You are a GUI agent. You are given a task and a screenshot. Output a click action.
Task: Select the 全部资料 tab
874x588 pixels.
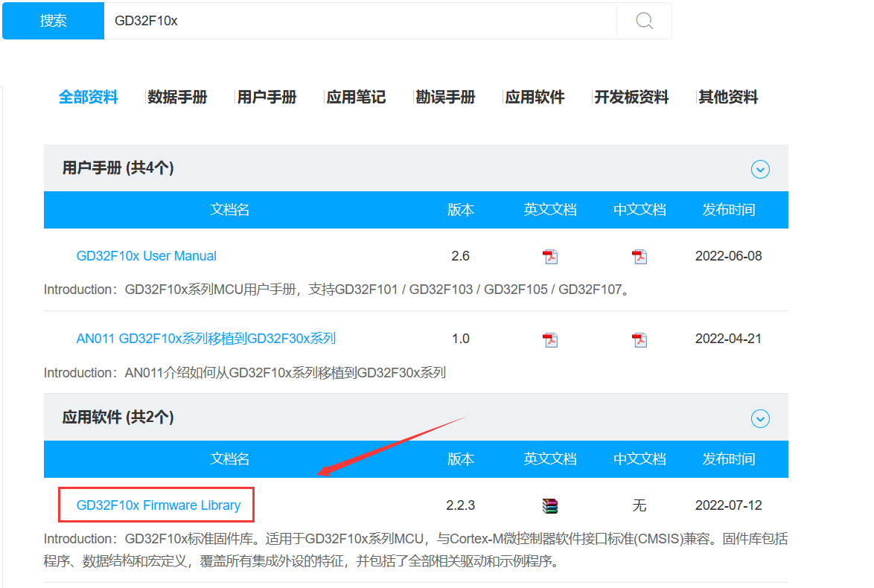(88, 97)
